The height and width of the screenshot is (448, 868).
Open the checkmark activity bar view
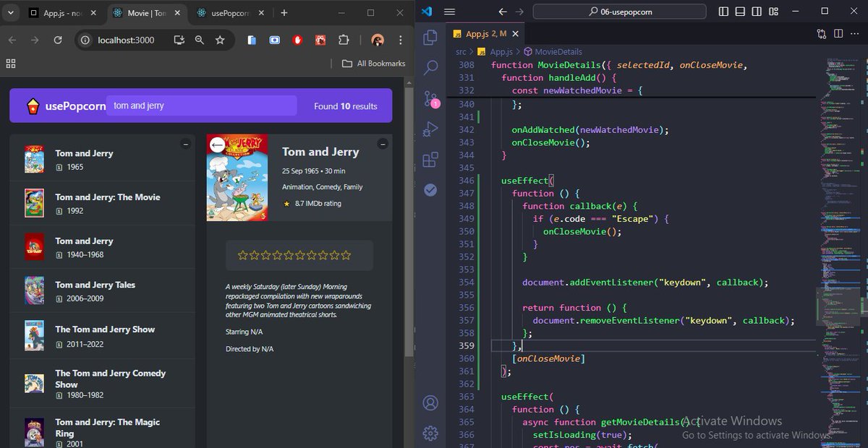(x=430, y=190)
